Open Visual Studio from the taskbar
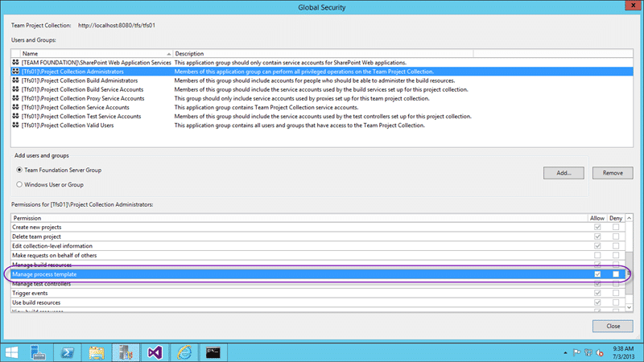Screen dimensions: 644x362 [155, 352]
